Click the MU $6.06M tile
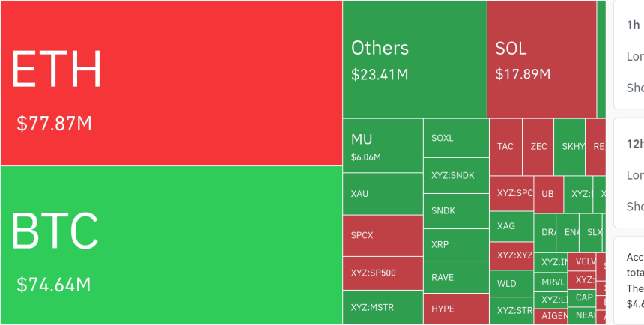This screenshot has height=325, width=644. tap(383, 145)
